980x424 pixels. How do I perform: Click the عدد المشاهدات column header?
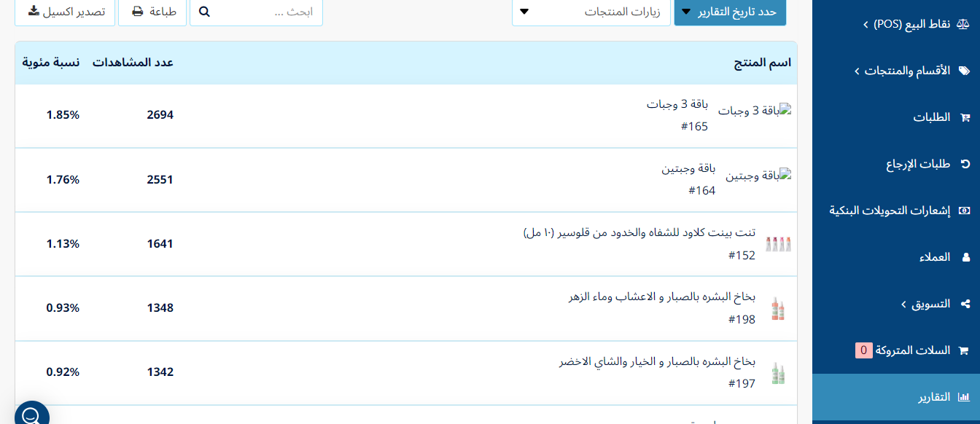tap(133, 63)
